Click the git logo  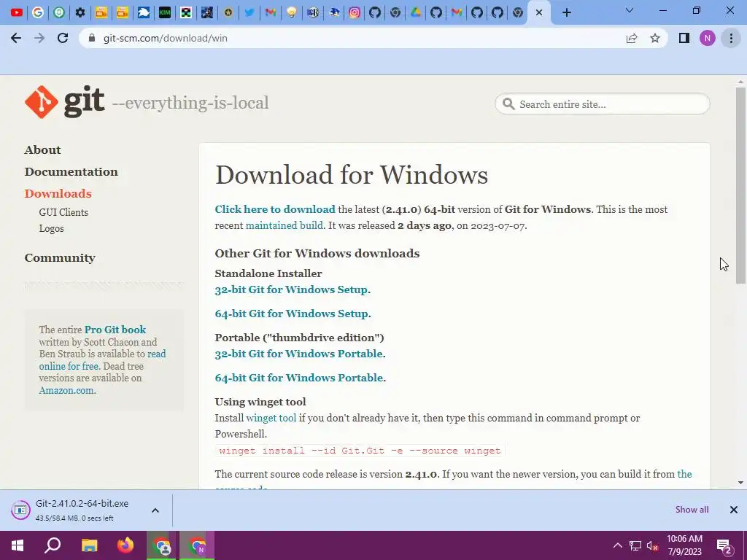tap(64, 102)
